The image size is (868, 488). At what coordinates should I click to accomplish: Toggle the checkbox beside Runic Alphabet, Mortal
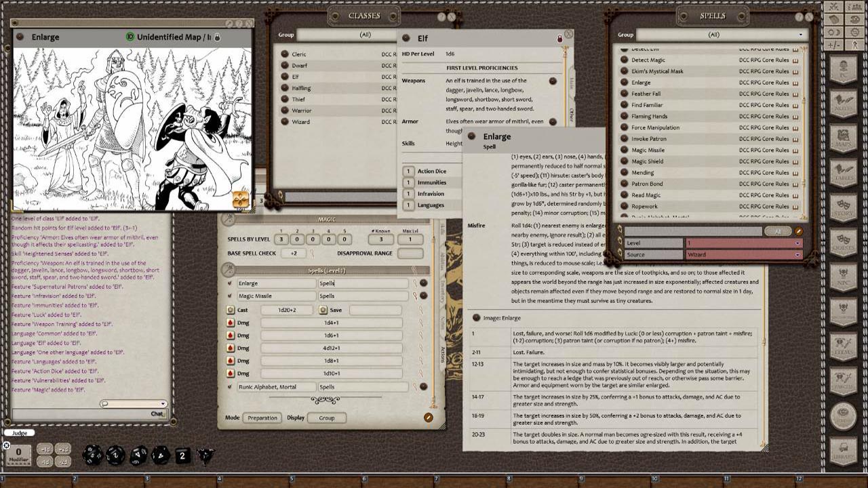click(229, 387)
